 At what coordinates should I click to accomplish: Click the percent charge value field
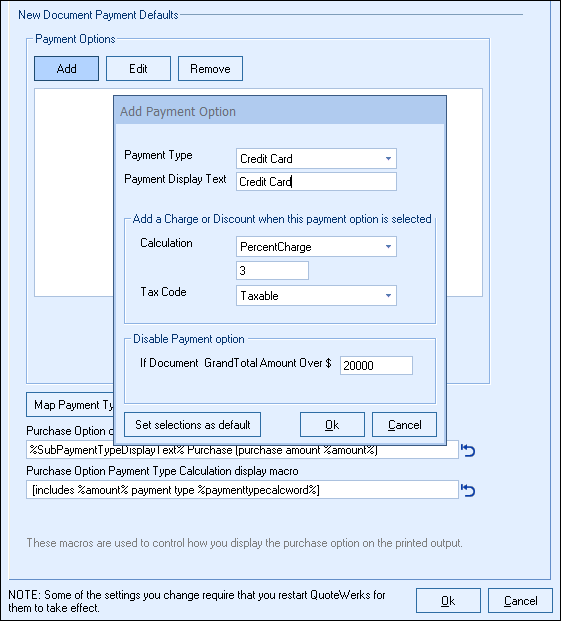point(272,270)
